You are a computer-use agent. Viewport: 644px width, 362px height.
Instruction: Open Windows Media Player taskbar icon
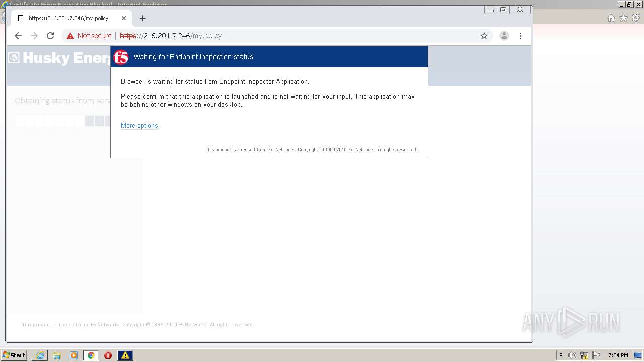coord(74,355)
